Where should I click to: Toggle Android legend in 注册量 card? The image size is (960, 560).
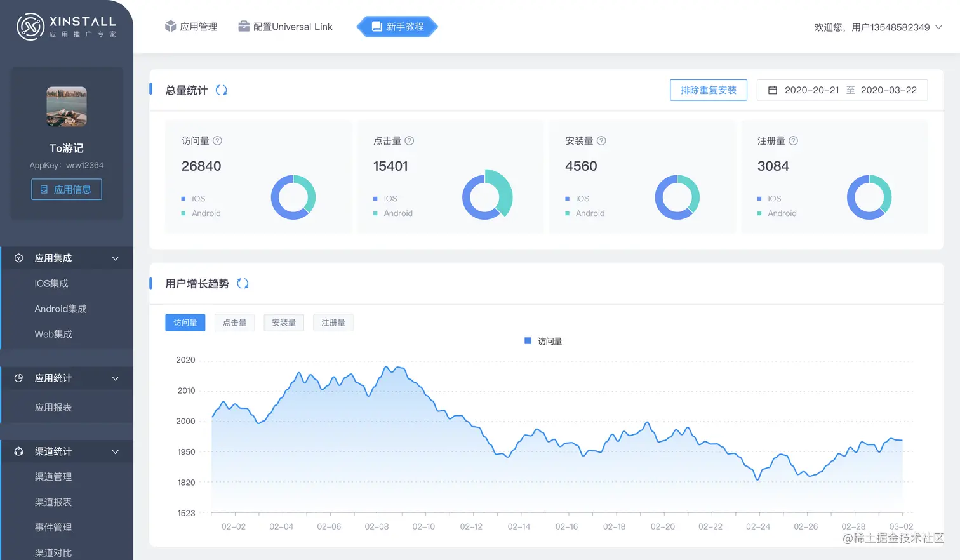(x=777, y=213)
